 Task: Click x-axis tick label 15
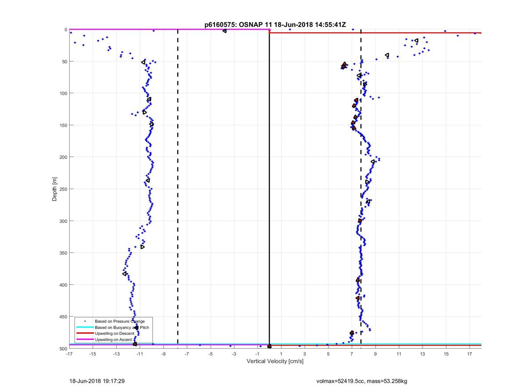446,354
